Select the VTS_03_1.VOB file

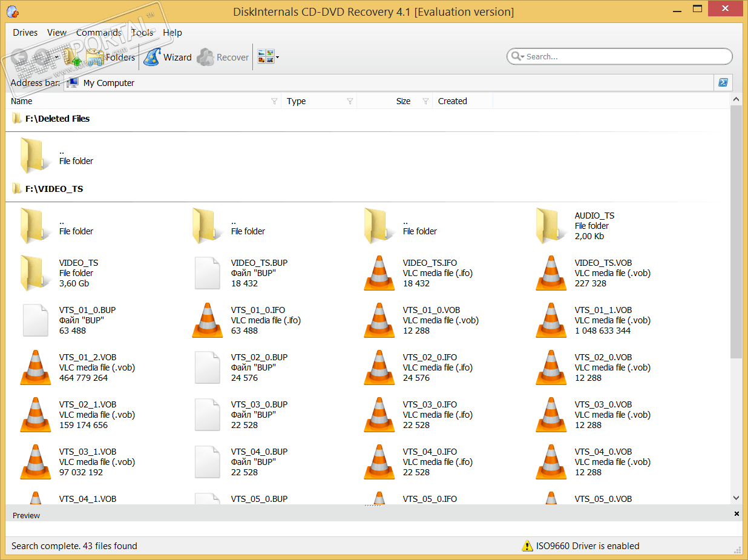coord(77,462)
